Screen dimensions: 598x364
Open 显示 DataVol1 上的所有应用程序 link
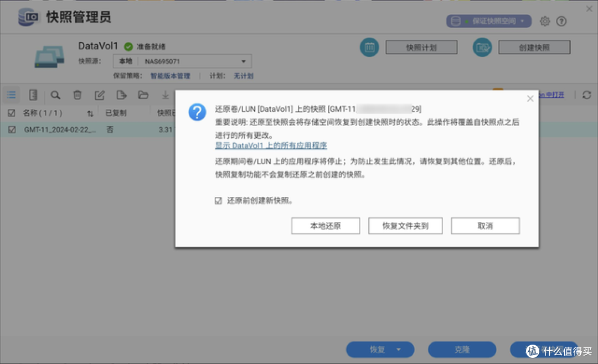click(271, 145)
